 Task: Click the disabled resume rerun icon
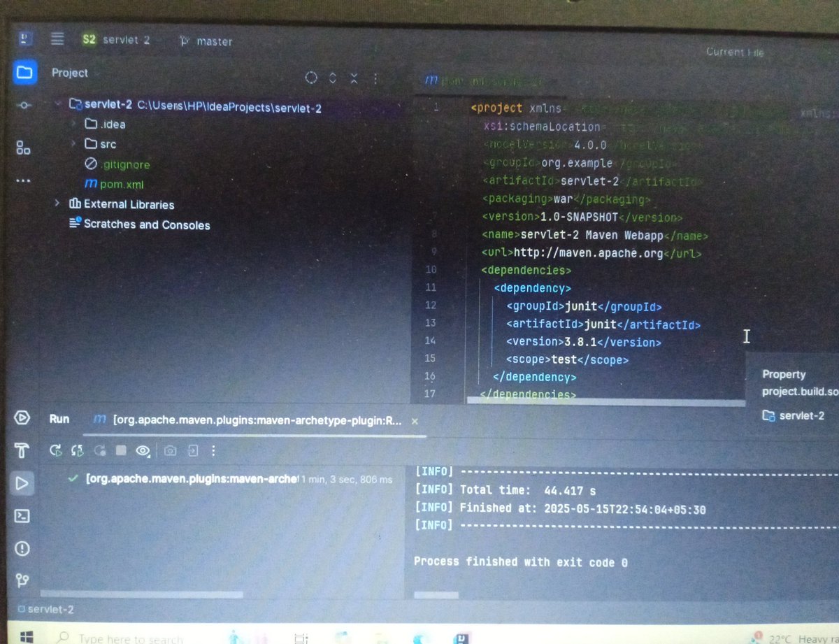[100, 451]
